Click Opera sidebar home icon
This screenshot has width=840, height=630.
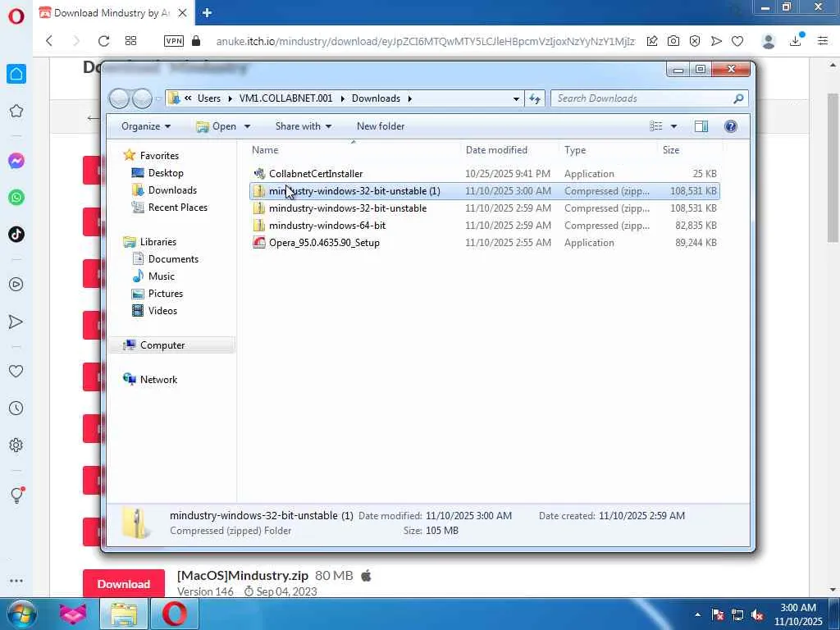click(16, 74)
